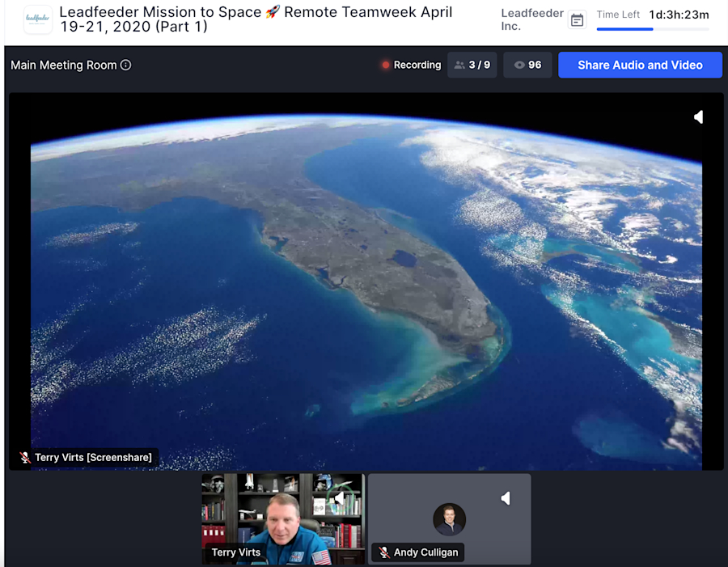
Task: Click the eye icon showing 96 viewers
Action: 527,65
